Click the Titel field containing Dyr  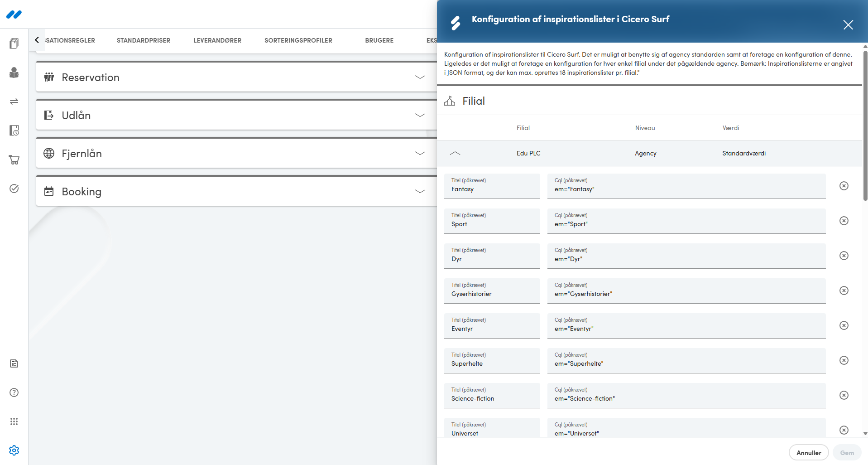tap(492, 256)
